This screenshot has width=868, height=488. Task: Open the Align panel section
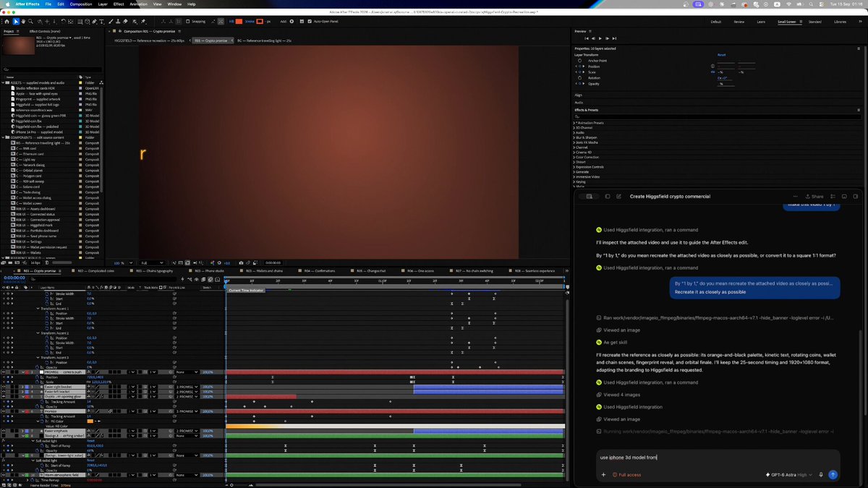(579, 95)
